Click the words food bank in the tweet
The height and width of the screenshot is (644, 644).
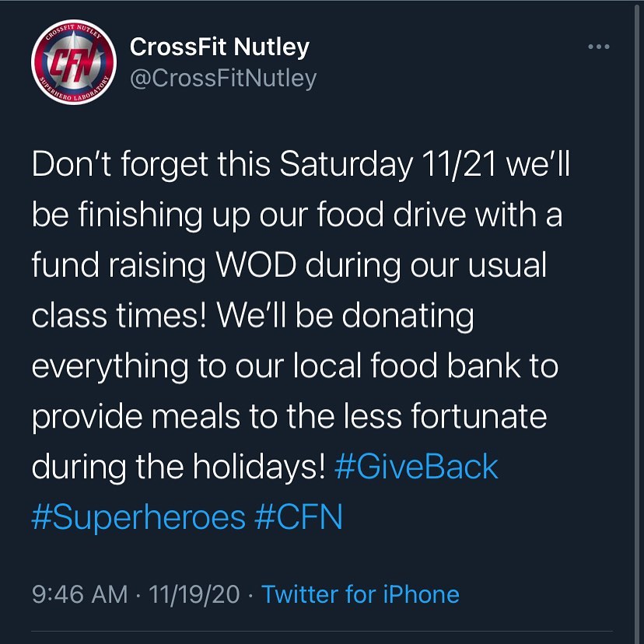point(450,366)
